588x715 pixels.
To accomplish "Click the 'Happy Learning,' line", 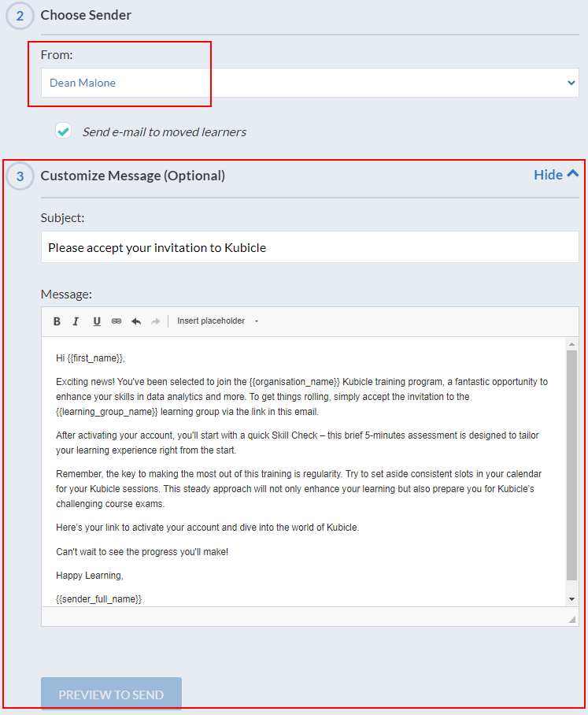I will coord(90,576).
